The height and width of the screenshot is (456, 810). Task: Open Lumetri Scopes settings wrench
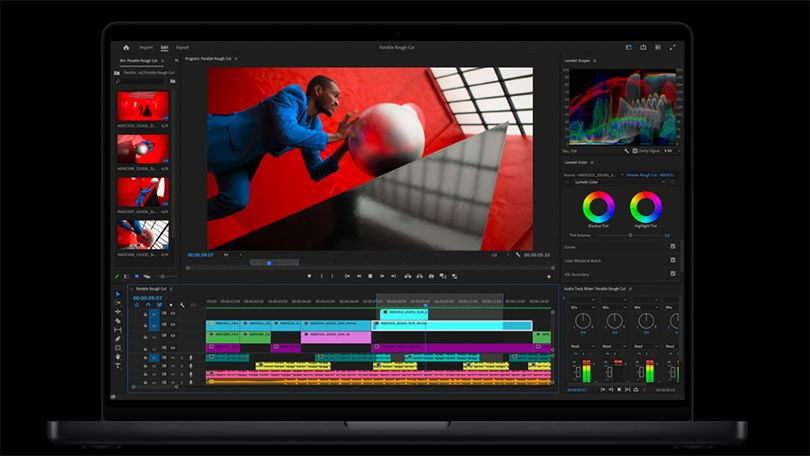(627, 151)
